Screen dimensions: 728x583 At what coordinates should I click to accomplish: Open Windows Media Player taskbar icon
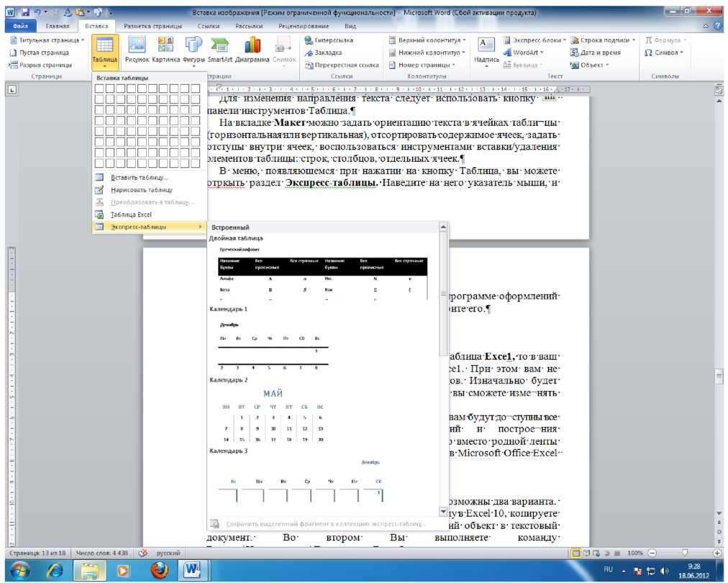tap(123, 570)
